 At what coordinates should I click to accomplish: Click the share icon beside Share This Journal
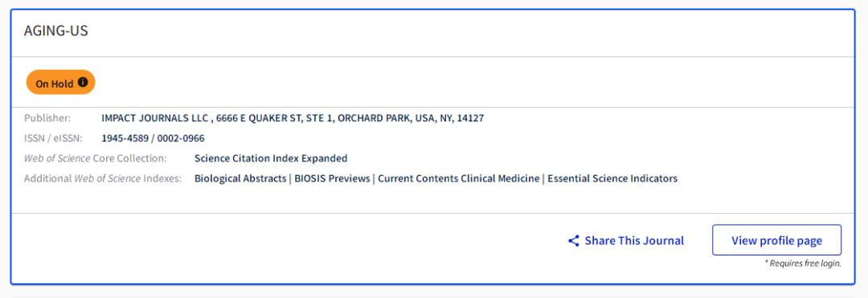point(574,241)
